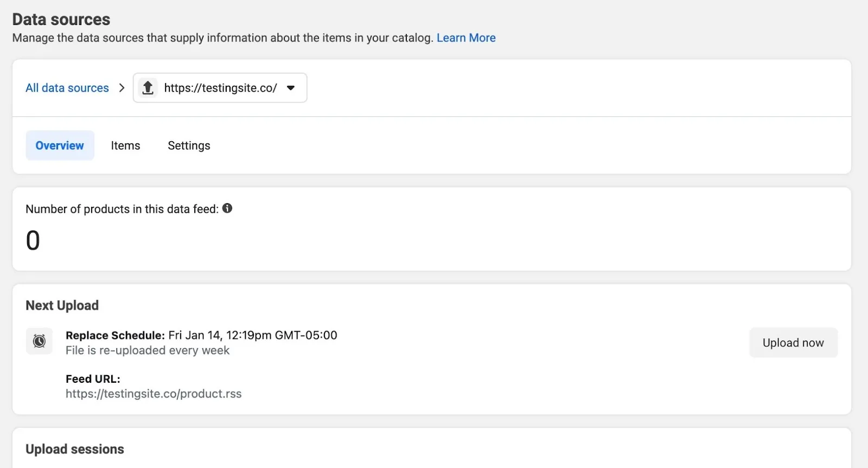Open the Learn More link

point(466,38)
